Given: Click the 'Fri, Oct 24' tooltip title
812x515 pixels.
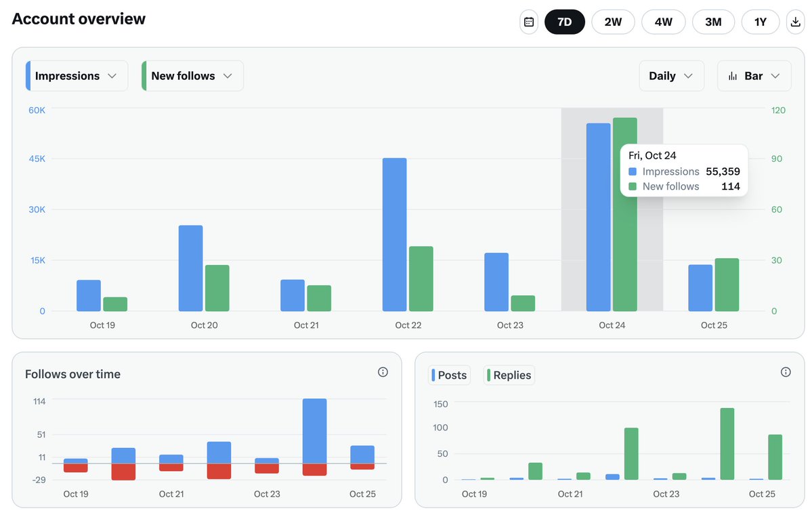Looking at the screenshot, I should (x=652, y=155).
